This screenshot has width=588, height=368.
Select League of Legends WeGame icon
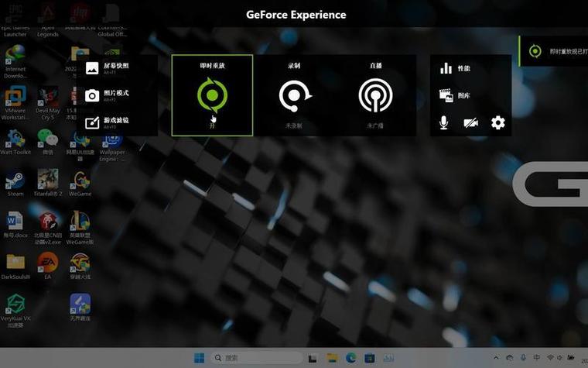click(80, 229)
